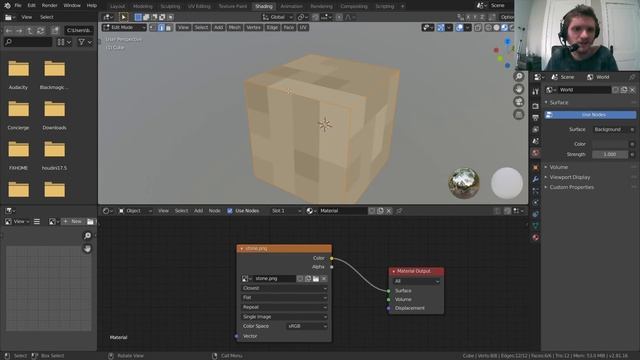Switch to the Compositing workspace tab
Viewport: 640px width, 360px height.
[353, 7]
